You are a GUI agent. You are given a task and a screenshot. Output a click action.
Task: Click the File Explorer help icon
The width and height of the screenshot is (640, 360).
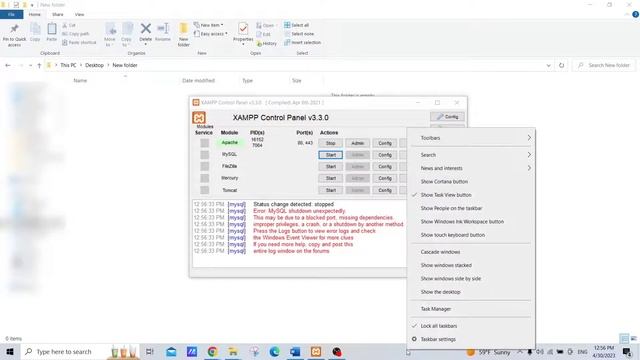(636, 14)
